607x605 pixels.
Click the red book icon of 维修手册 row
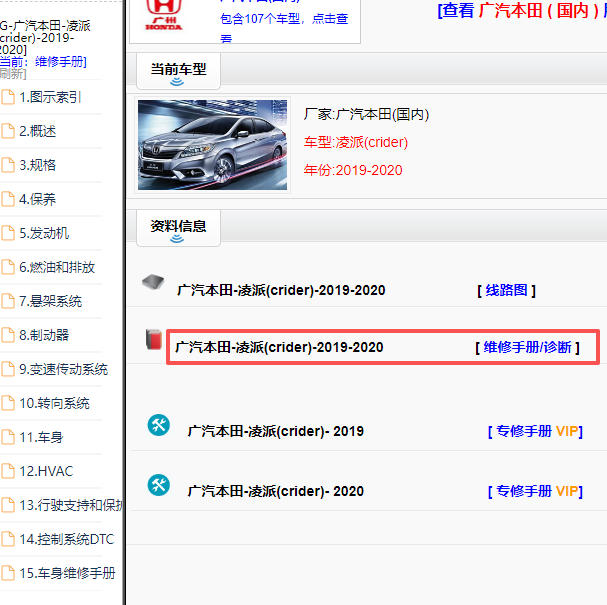(x=154, y=340)
